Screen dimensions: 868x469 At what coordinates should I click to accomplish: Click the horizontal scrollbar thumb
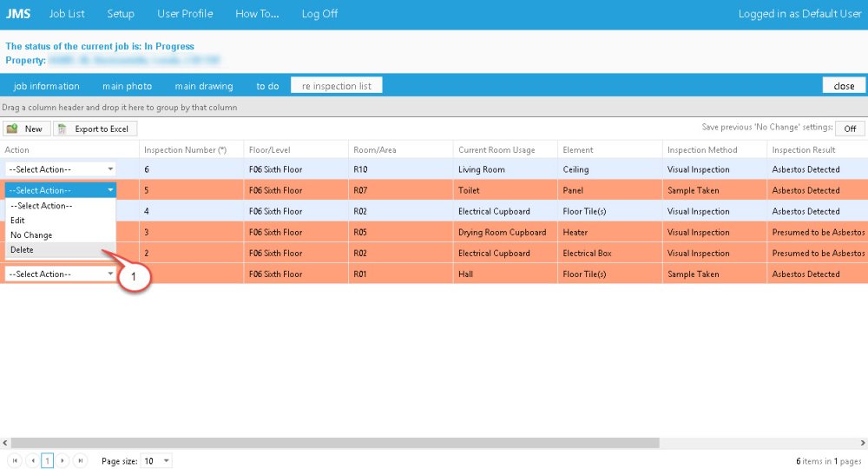[x=335, y=443]
